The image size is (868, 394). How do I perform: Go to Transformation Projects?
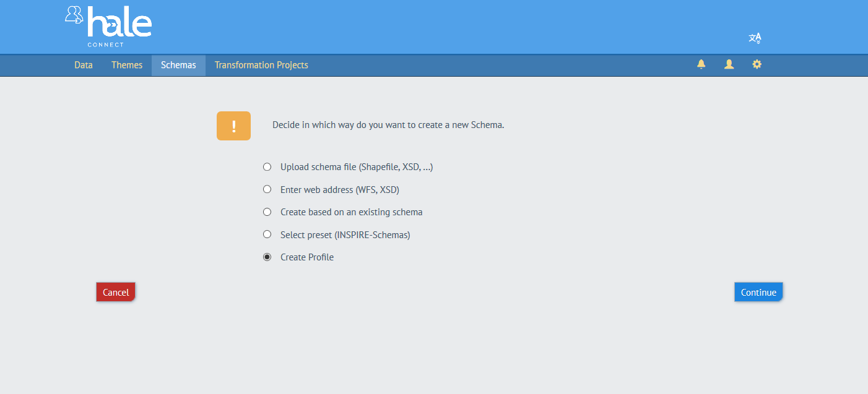(261, 64)
